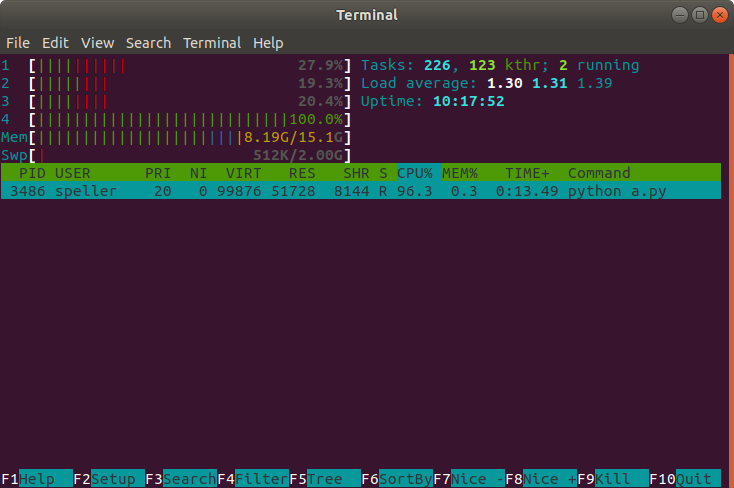Click the Uptime 10:17:52 value
The image size is (734, 488).
tap(469, 101)
